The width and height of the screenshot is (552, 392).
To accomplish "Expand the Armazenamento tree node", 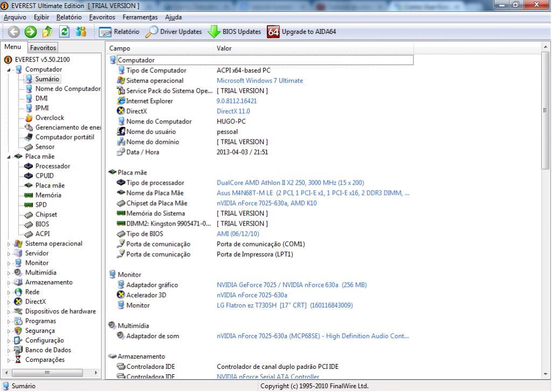I will (x=9, y=282).
